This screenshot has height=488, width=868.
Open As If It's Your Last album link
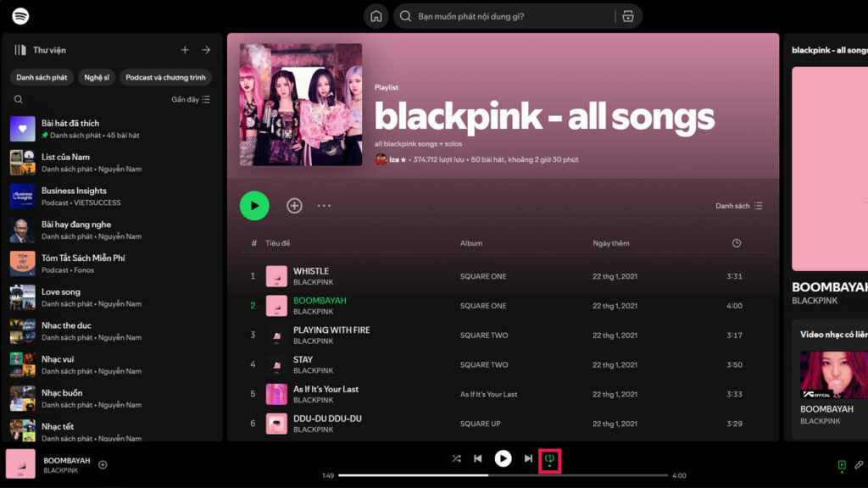488,395
